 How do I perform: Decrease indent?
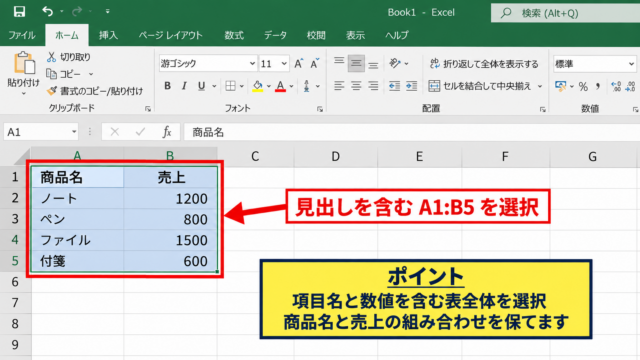pyautogui.click(x=394, y=86)
